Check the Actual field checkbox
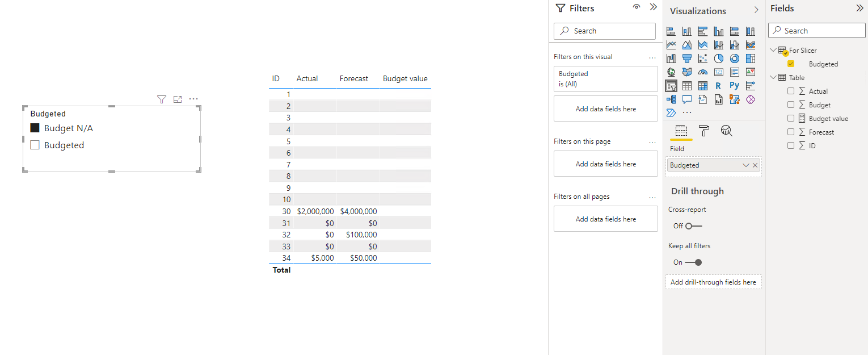Viewport: 868px width, 355px height. point(791,91)
